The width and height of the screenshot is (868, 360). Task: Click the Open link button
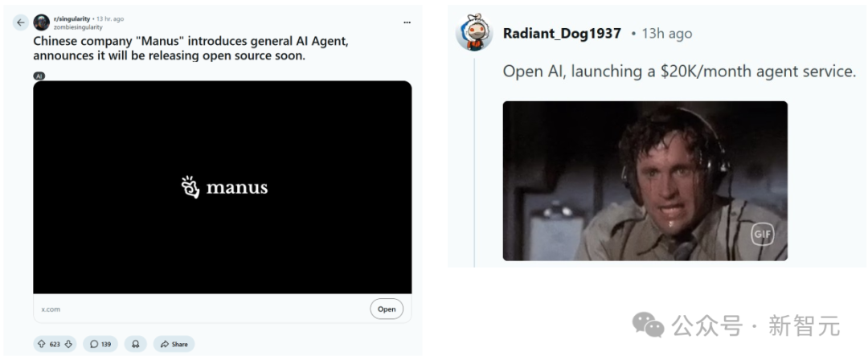[387, 309]
